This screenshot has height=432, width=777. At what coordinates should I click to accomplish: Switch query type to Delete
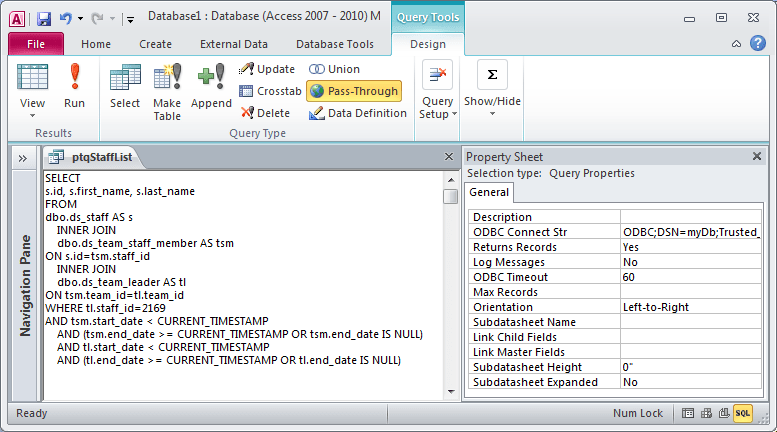pyautogui.click(x=265, y=113)
